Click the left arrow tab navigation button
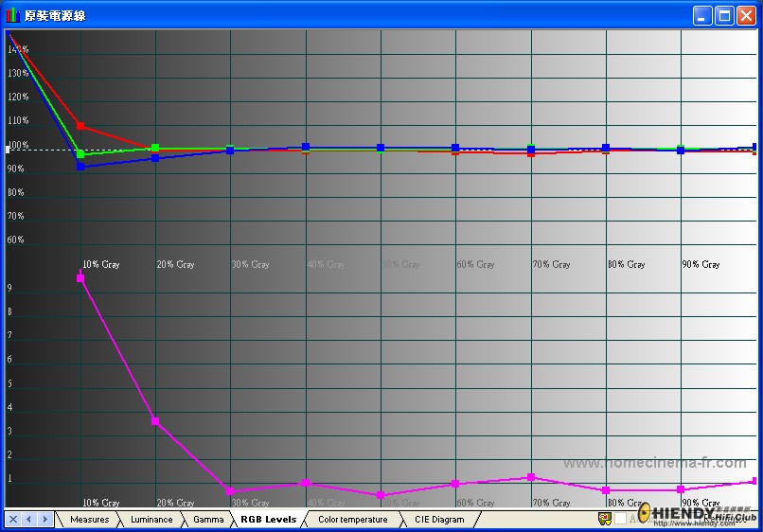The width and height of the screenshot is (763, 532). tap(28, 520)
